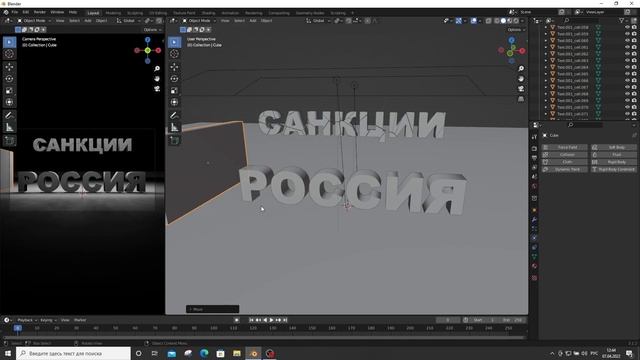Switch to wireframe viewport shading

[x=497, y=20]
